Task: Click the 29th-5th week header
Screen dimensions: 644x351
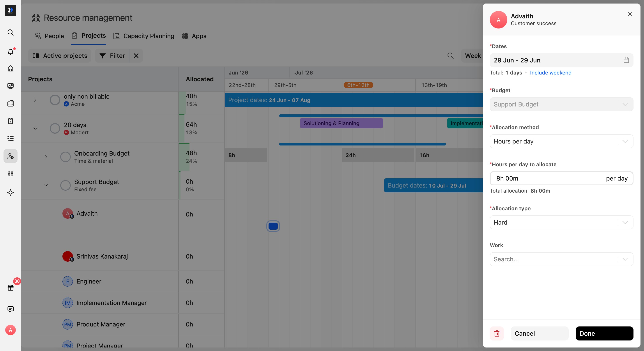Action: (x=285, y=85)
